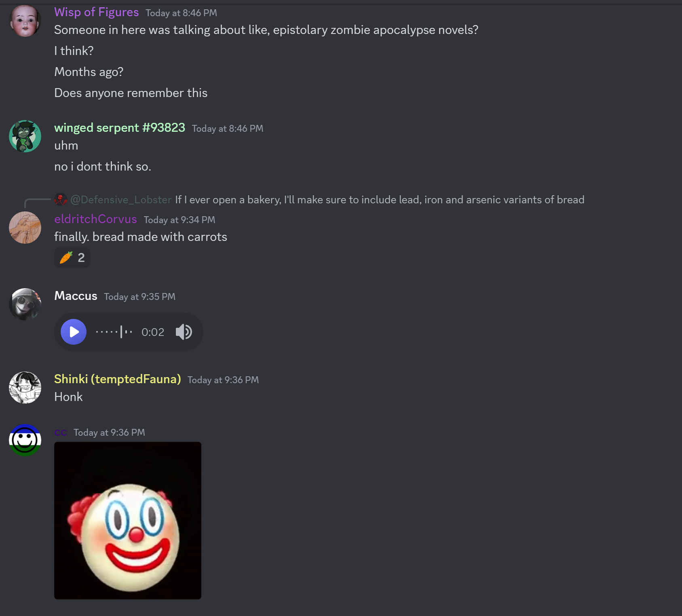Click eldritchCorvus's profile avatar

(x=25, y=228)
